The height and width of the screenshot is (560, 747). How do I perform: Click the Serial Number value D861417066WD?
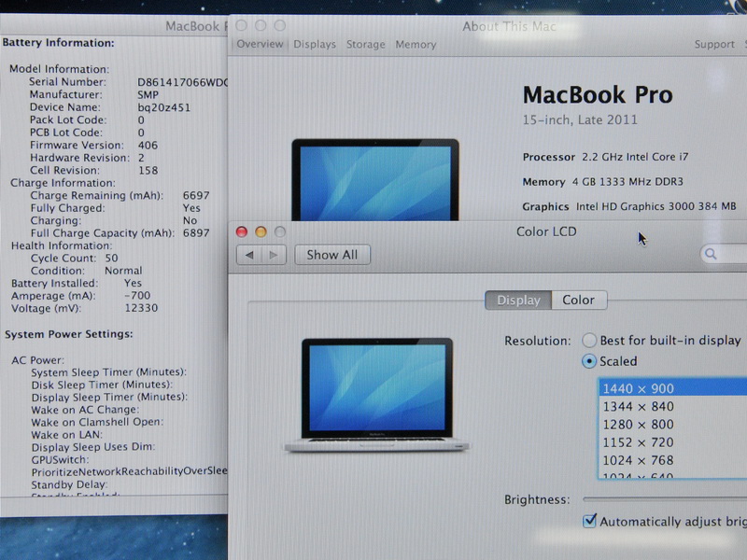tap(182, 82)
